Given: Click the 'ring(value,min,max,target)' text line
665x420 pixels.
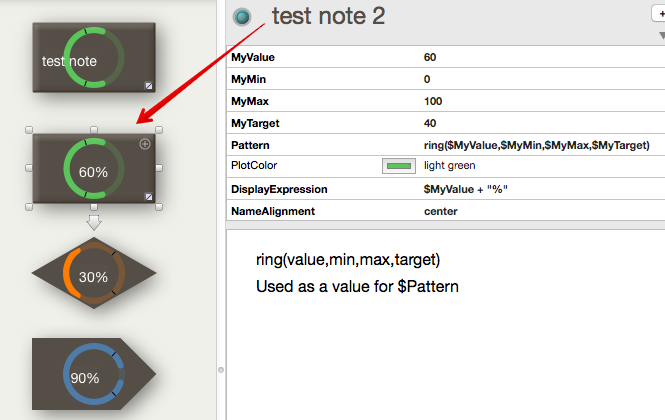Looking at the screenshot, I should coord(348,260).
